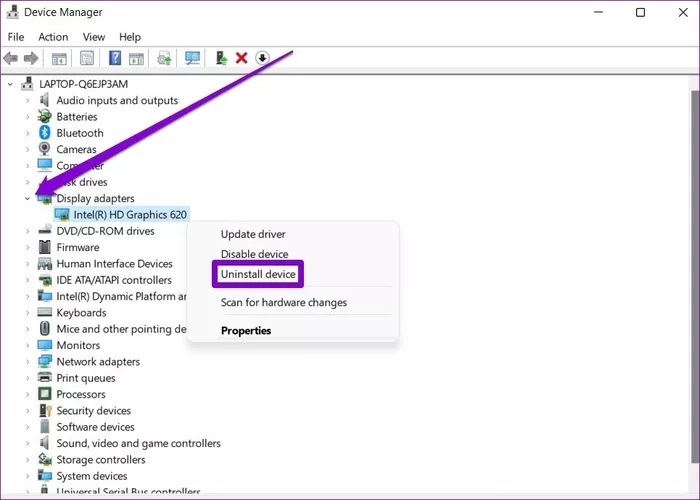The width and height of the screenshot is (700, 500).
Task: Click the Bluetooth icon
Action: 44,133
